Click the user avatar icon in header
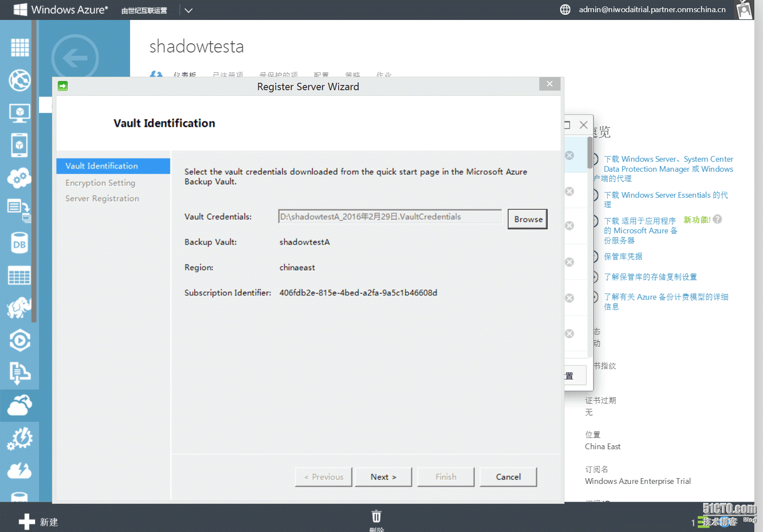 (744, 10)
